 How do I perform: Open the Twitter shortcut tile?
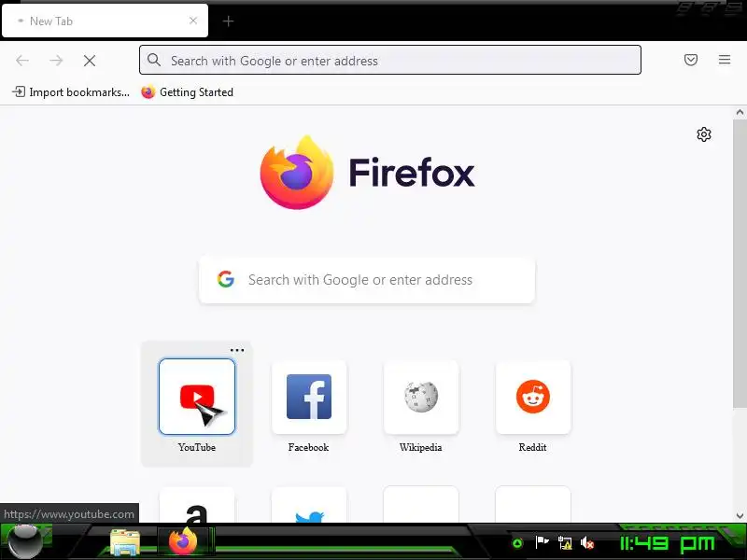coord(309,505)
